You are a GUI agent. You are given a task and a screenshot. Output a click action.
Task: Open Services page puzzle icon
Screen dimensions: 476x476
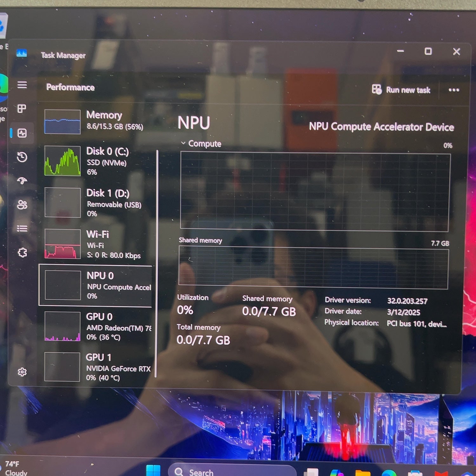click(x=22, y=253)
